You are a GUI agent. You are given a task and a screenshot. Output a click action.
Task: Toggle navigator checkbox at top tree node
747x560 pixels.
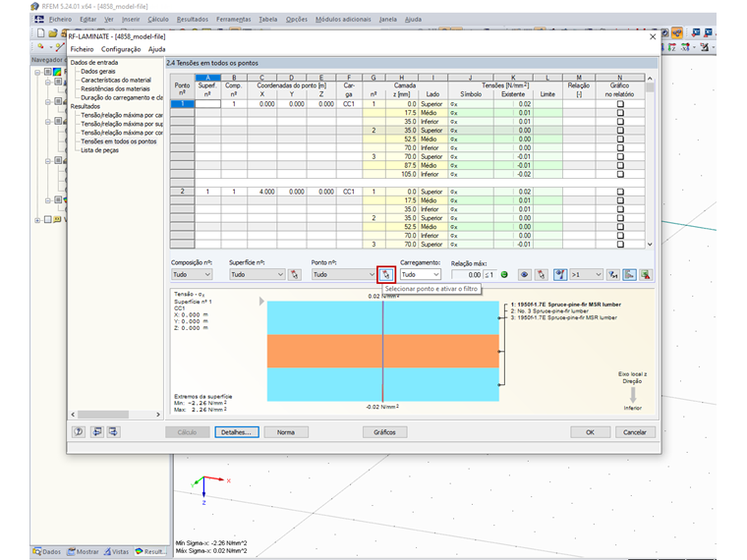click(47, 72)
